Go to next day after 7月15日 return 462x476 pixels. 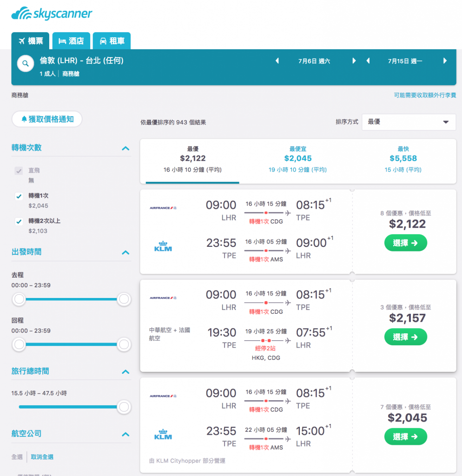tap(445, 61)
